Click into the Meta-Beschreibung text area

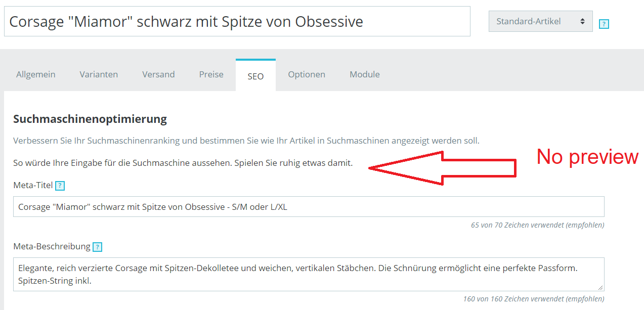coord(309,275)
